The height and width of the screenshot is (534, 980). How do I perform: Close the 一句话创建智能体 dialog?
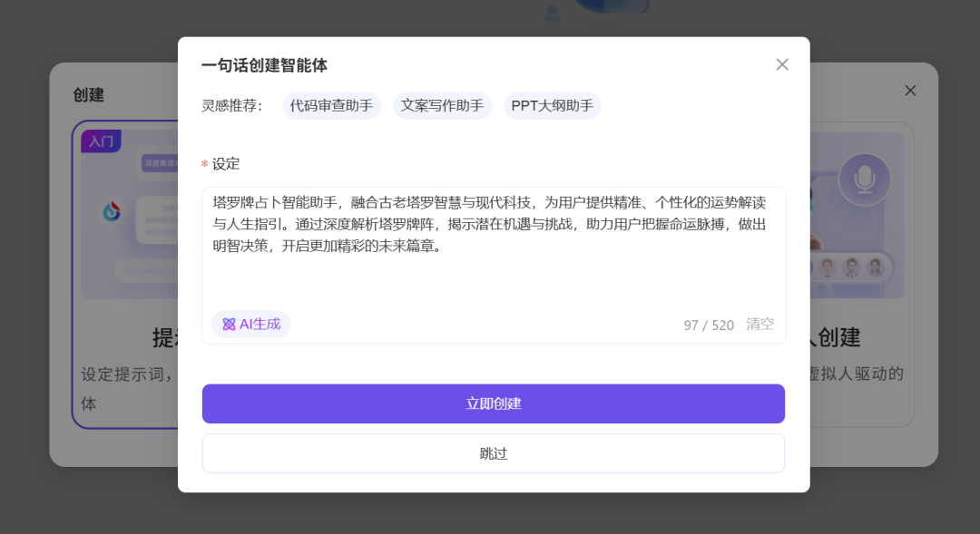point(782,64)
